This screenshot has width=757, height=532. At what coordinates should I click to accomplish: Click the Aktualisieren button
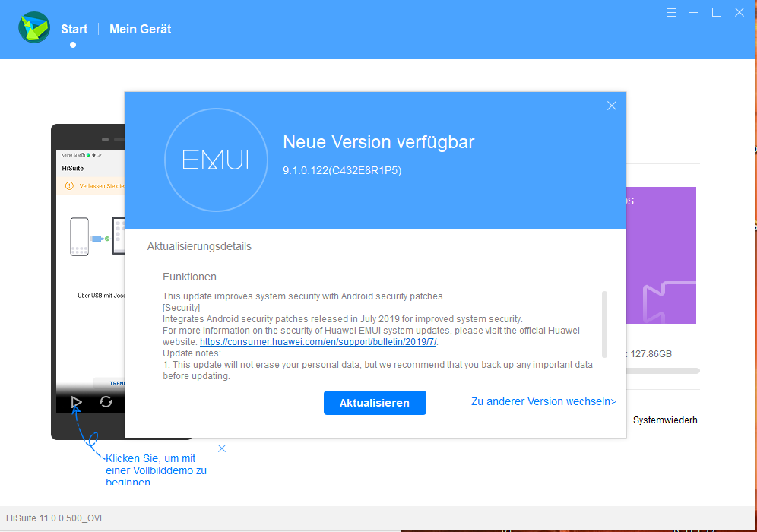375,403
